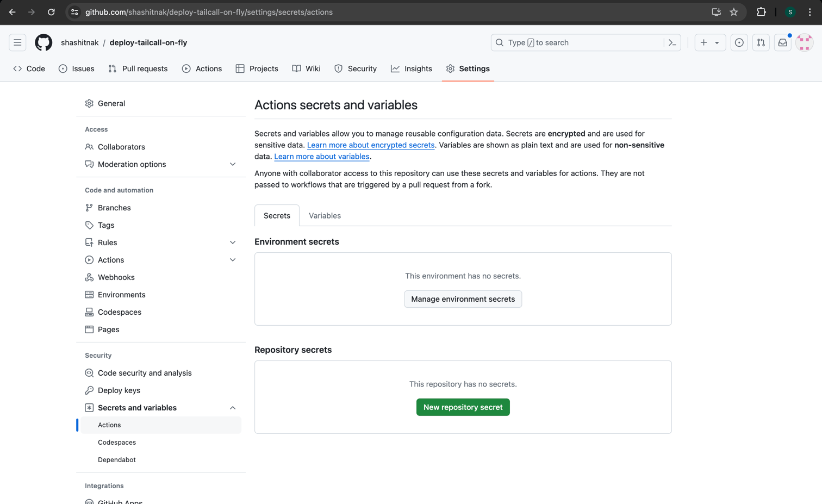Expand the Rules sidebar section
This screenshot has height=504, width=822.
coord(233,242)
